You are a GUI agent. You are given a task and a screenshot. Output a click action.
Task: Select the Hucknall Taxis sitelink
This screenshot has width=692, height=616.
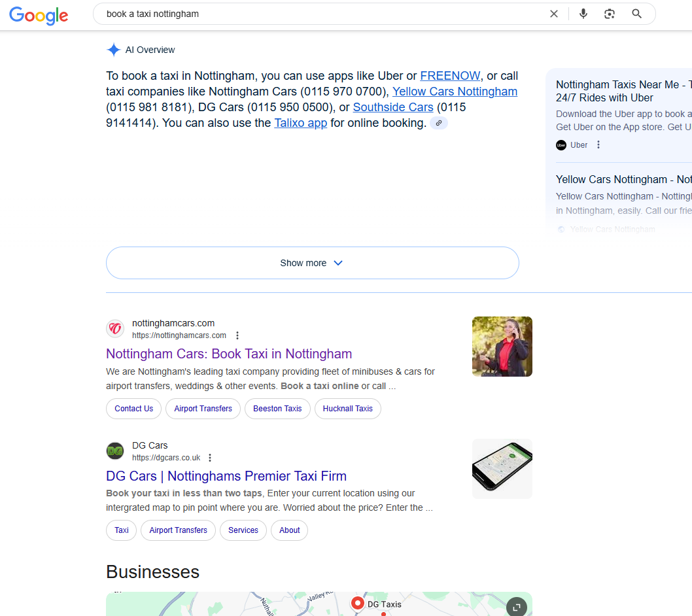348,409
